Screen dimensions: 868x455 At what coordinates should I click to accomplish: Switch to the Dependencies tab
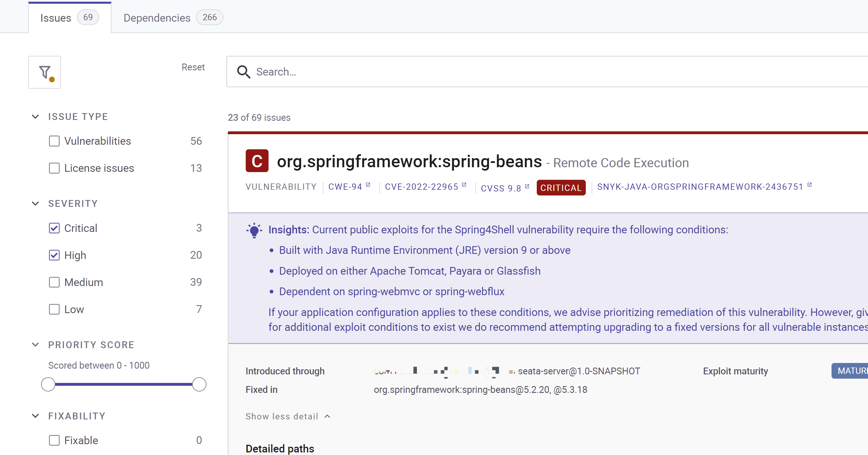click(x=157, y=17)
